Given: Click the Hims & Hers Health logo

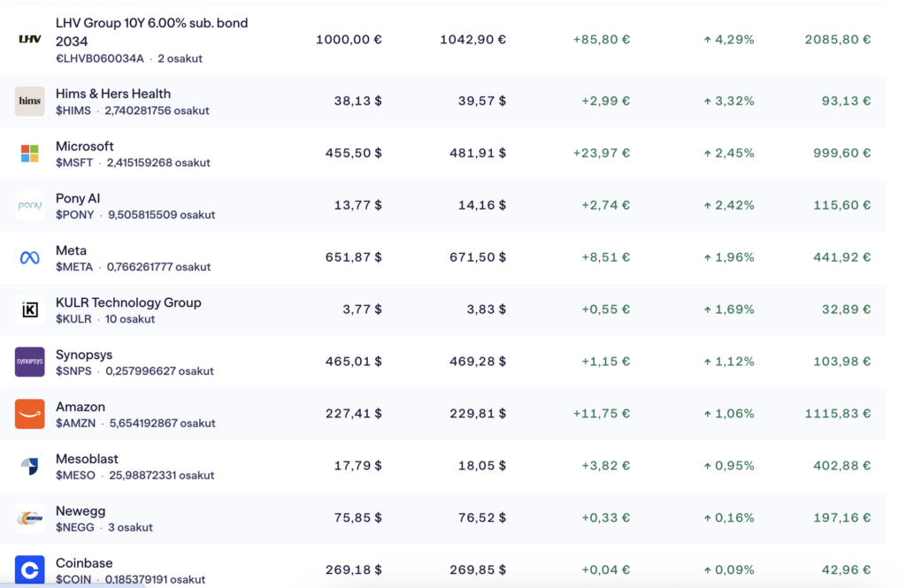Looking at the screenshot, I should coord(30,102).
